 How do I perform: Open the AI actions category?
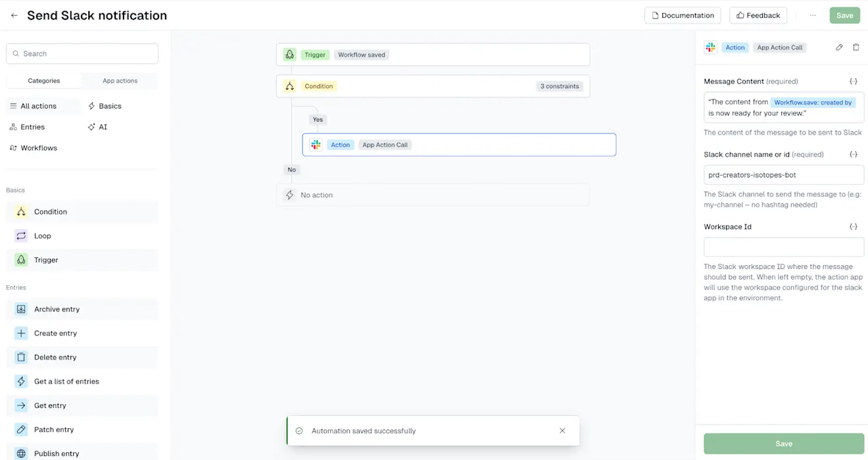coord(102,126)
